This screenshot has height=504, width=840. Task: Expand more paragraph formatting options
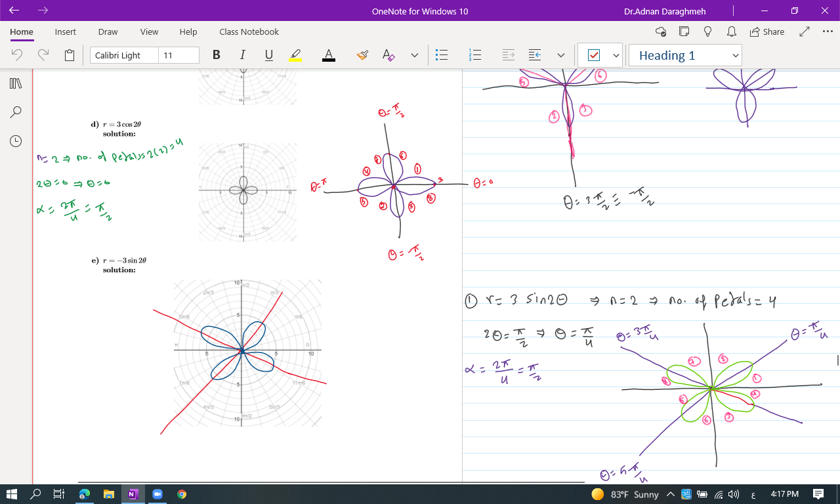[560, 55]
